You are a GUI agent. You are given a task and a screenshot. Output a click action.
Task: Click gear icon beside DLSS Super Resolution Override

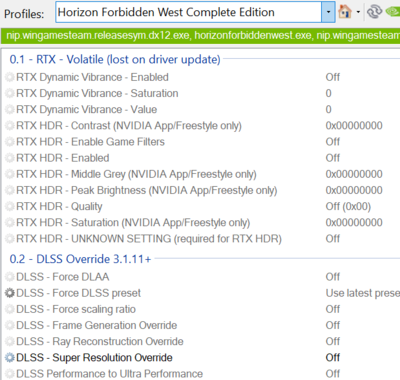coord(10,358)
